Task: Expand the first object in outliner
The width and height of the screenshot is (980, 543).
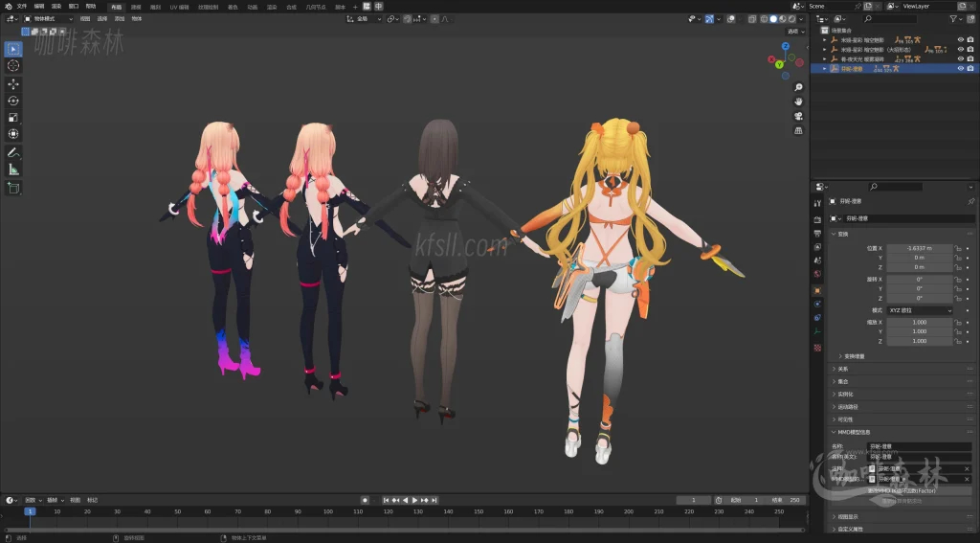Action: tap(824, 40)
